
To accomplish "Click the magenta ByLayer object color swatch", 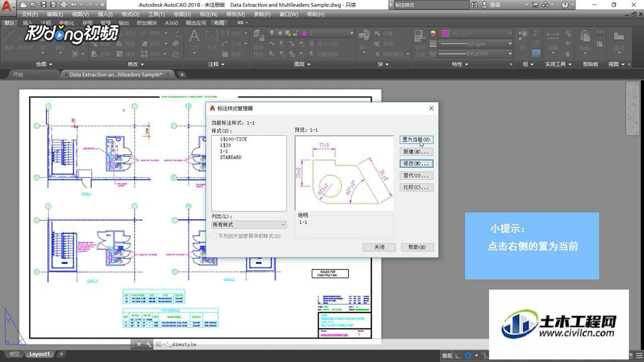I will pyautogui.click(x=445, y=33).
